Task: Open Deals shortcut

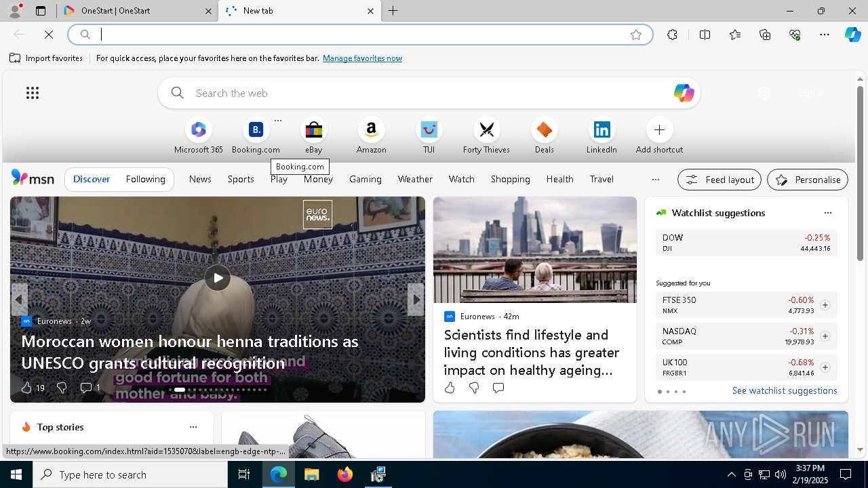Action: [544, 136]
